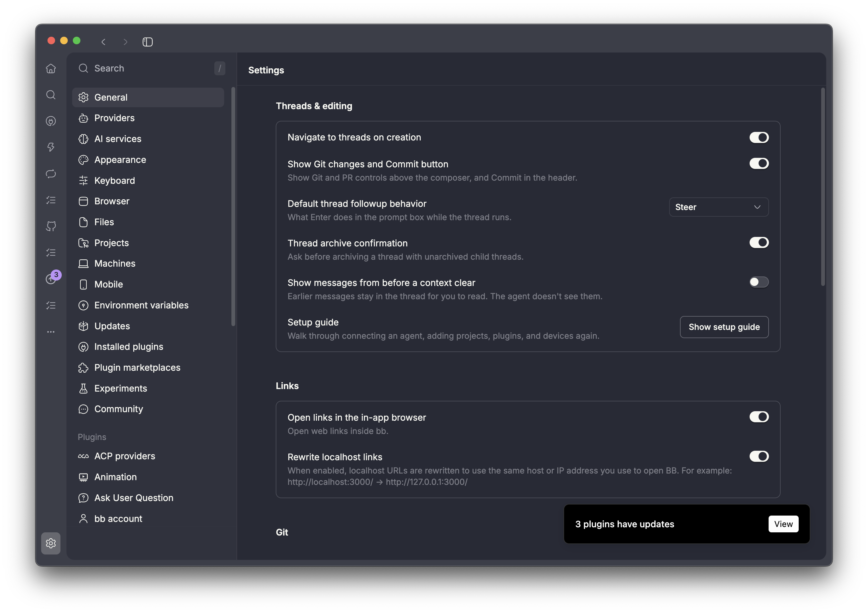Open Experiments settings section
This screenshot has width=868, height=613.
pyautogui.click(x=148, y=388)
